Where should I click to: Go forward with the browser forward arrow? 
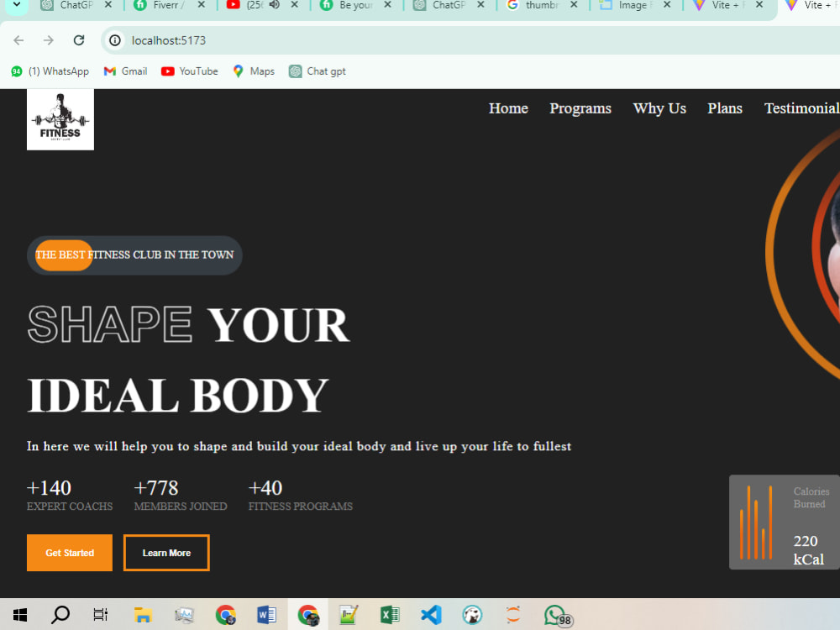click(49, 40)
